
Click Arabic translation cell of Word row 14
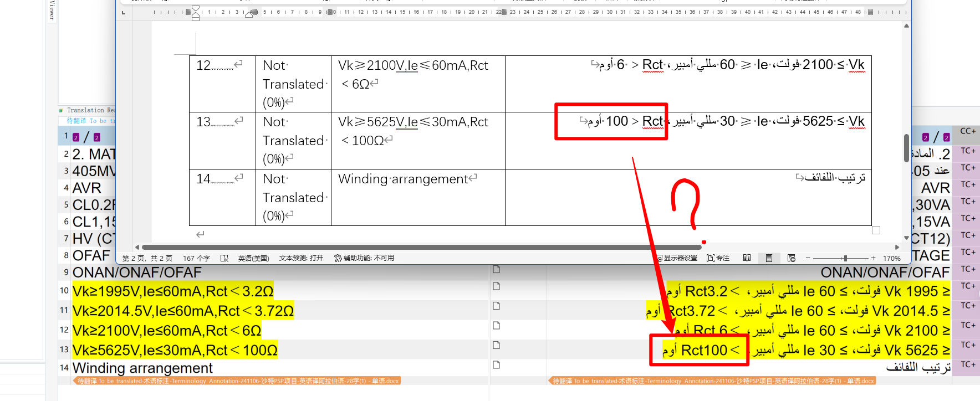click(x=688, y=197)
